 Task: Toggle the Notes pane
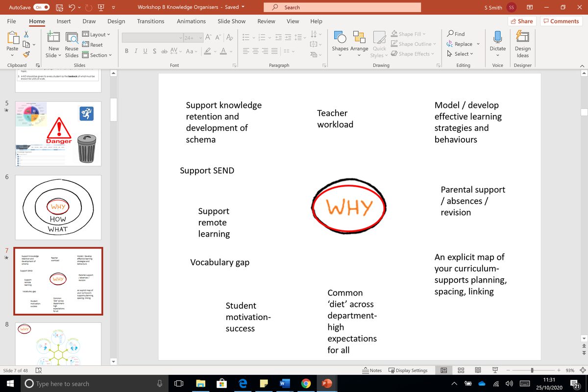coord(372,370)
